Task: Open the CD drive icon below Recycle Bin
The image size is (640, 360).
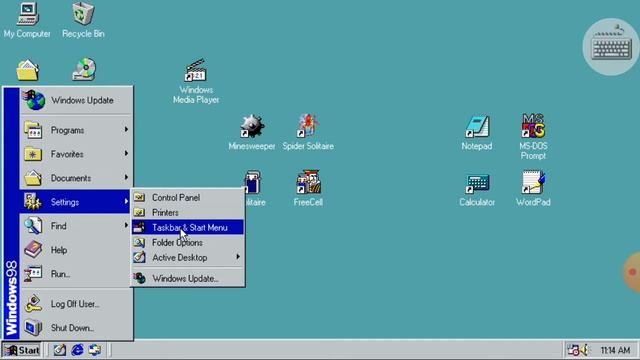Action: click(x=84, y=70)
